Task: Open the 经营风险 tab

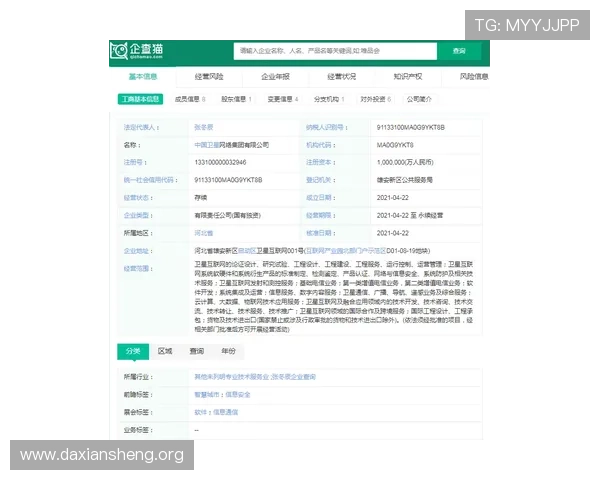Action: [209, 77]
